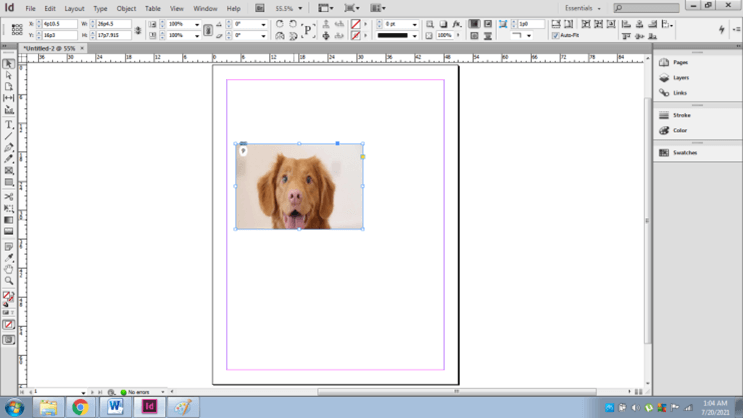The width and height of the screenshot is (743, 418).
Task: Click the Color panel button
Action: (680, 130)
